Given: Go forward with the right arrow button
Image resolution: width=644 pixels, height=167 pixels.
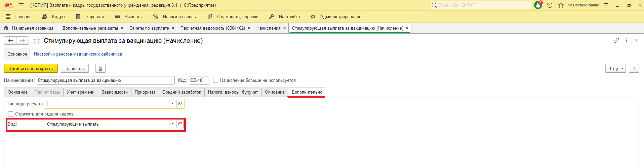Looking at the screenshot, I should tap(23, 40).
